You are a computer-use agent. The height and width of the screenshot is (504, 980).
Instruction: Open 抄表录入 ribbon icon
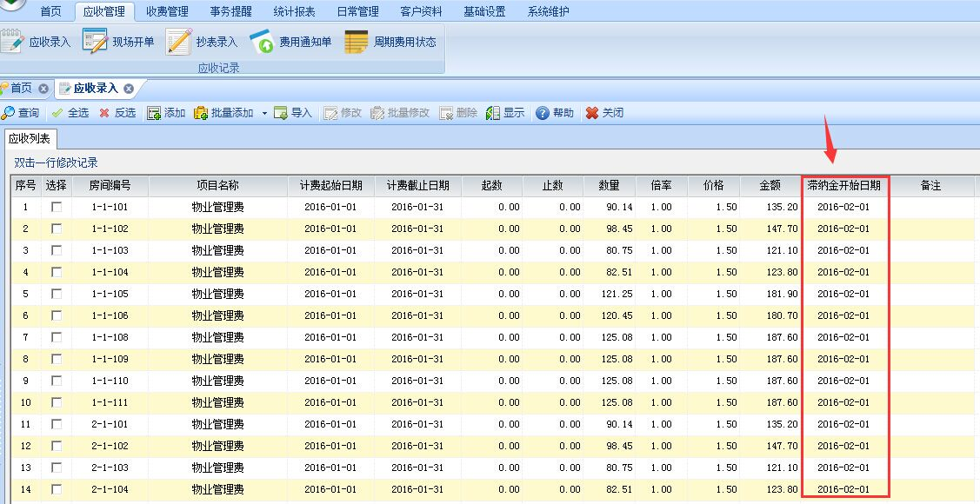click(x=179, y=42)
